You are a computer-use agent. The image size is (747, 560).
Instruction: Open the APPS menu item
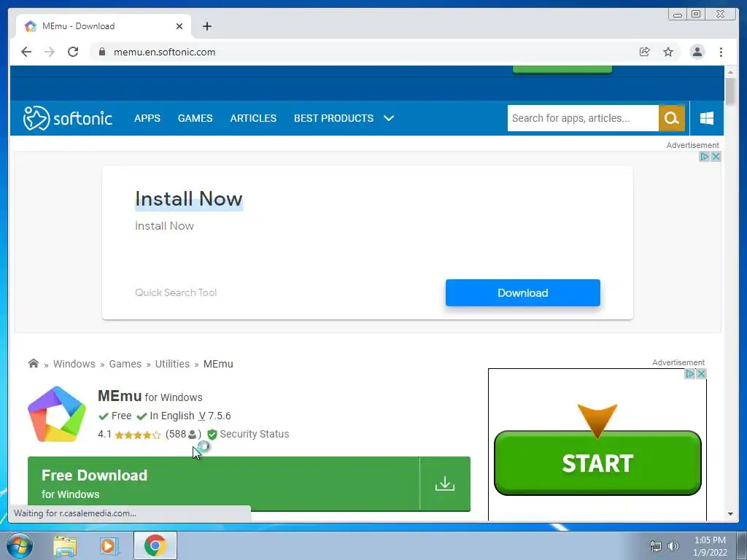click(147, 118)
